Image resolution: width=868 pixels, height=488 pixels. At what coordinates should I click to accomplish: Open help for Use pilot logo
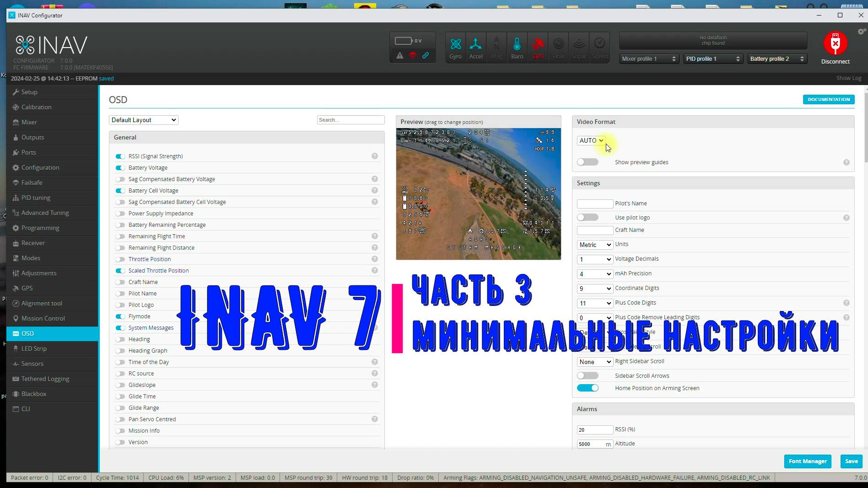coord(846,218)
